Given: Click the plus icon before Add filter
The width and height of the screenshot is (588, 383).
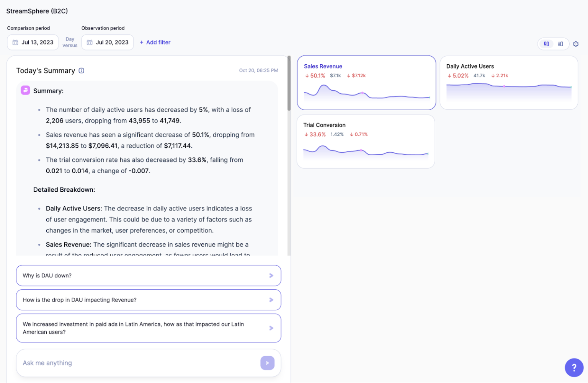Looking at the screenshot, I should 142,42.
